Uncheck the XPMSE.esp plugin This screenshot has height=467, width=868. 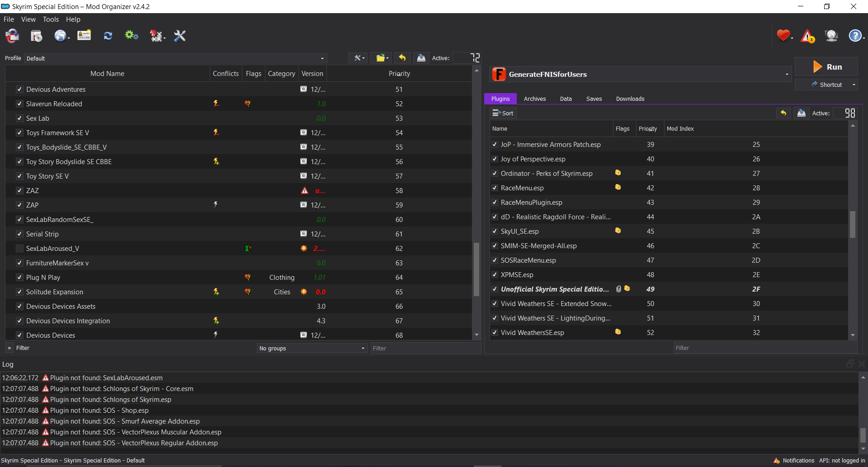[495, 275]
